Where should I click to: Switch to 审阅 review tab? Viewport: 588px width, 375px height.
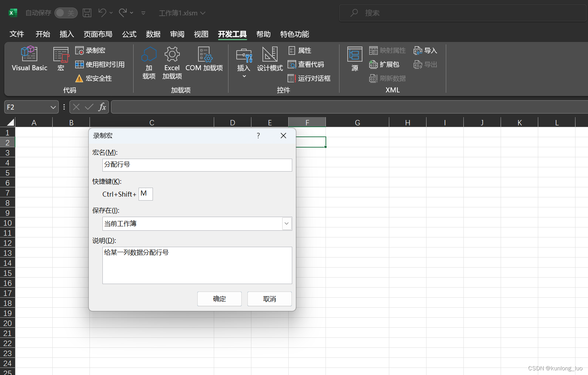pyautogui.click(x=177, y=34)
